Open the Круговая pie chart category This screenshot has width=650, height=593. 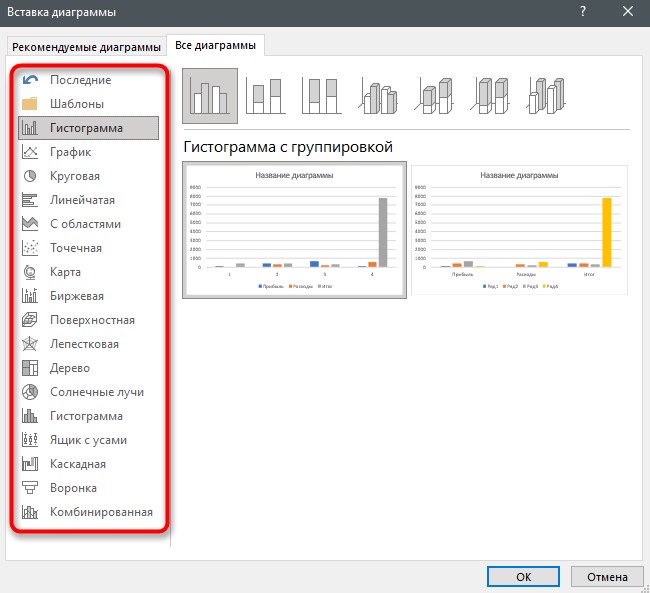tap(88, 176)
